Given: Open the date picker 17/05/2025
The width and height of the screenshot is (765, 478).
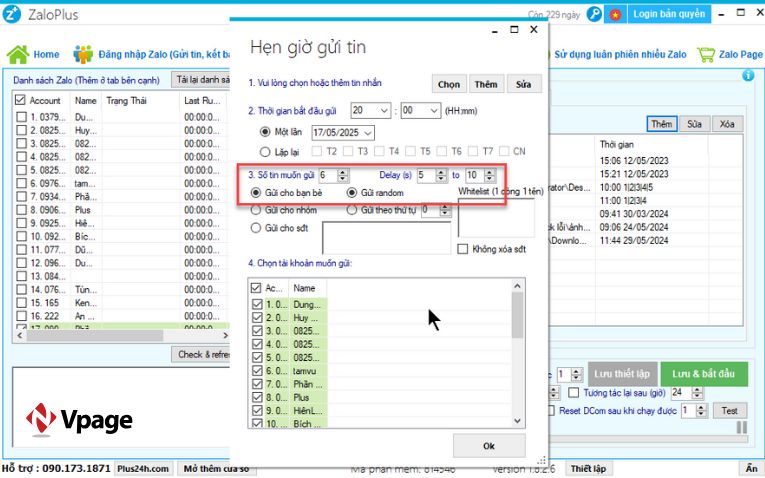Looking at the screenshot, I should [x=343, y=133].
